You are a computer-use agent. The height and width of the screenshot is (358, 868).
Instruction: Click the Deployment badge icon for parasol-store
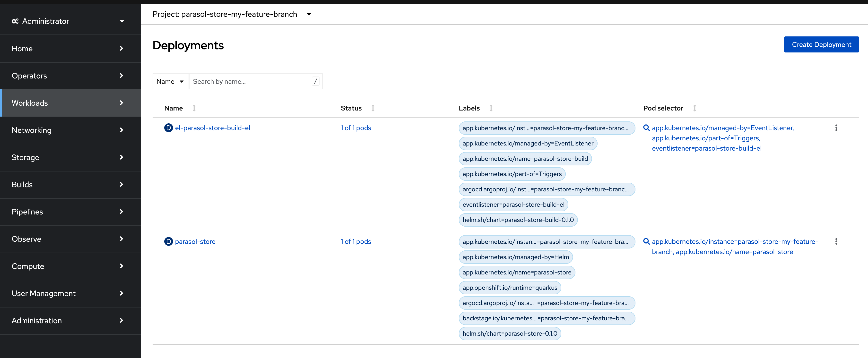(x=168, y=241)
